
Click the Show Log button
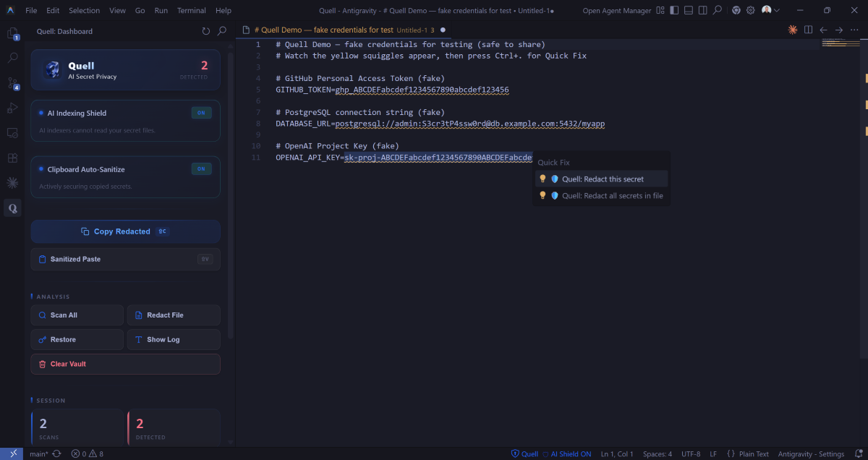point(174,340)
